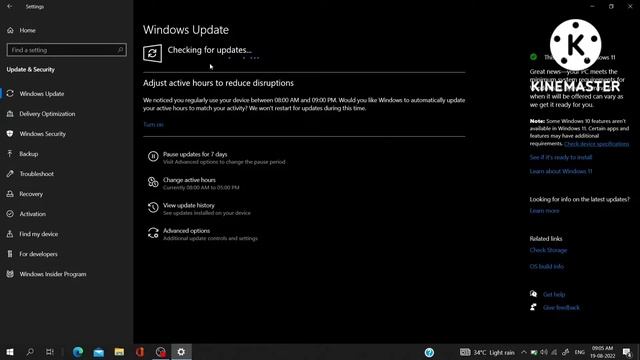Click the Settings gear on the taskbar
The height and width of the screenshot is (360, 640).
[181, 352]
